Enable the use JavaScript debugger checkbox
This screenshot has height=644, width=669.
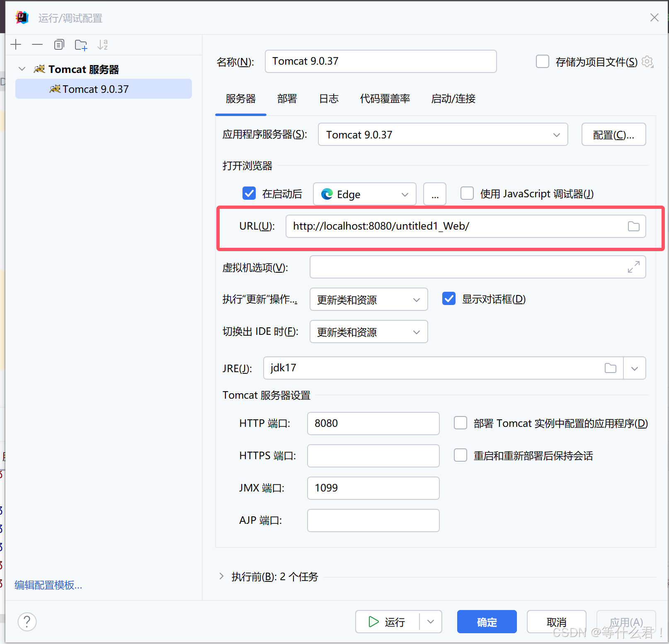467,193
